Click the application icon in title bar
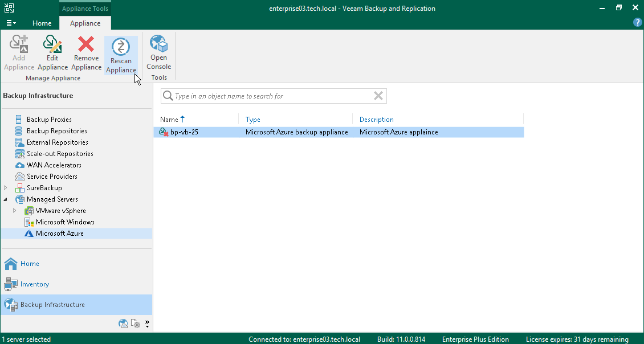 9,8
